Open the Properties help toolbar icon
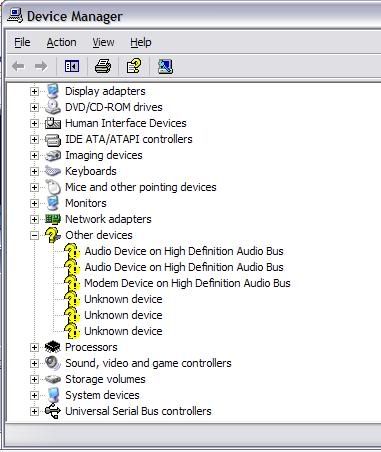 pos(134,66)
